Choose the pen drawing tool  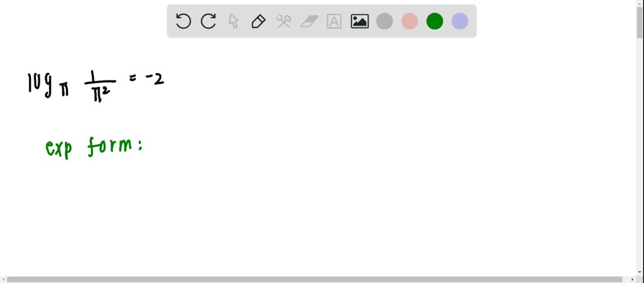258,21
